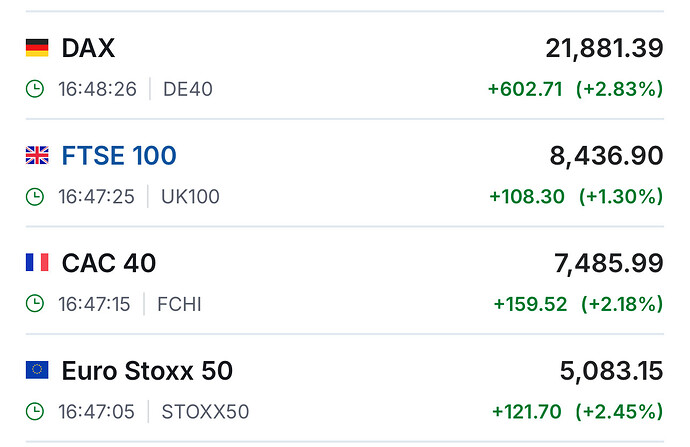Click the UK100 ticker symbol
Image resolution: width=690 pixels, height=447 pixels.
[x=190, y=197]
